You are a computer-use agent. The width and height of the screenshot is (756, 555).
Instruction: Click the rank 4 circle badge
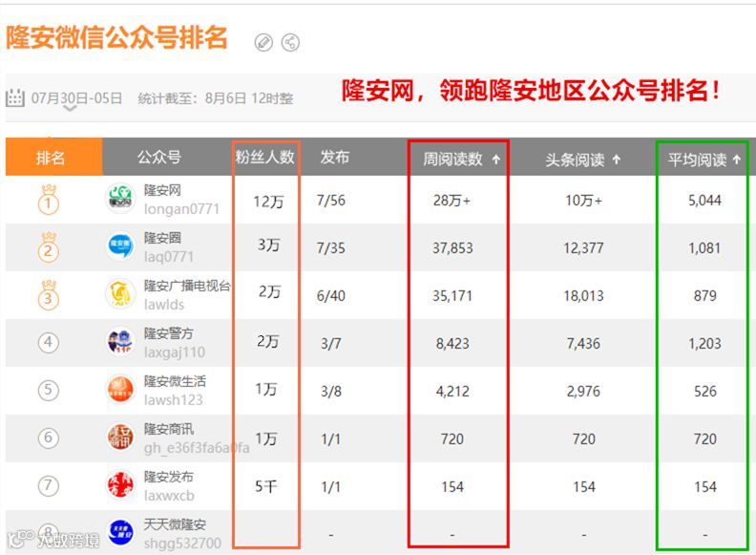pos(49,342)
